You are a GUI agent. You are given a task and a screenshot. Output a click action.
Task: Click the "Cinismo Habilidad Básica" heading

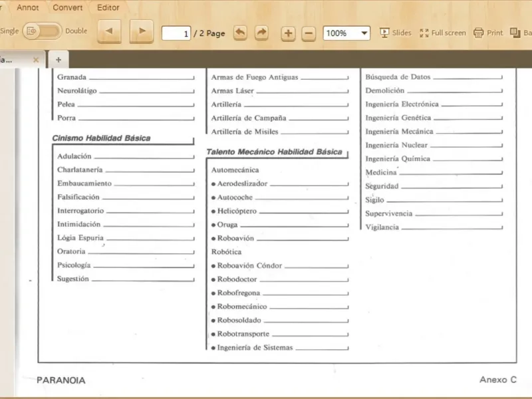[101, 138]
